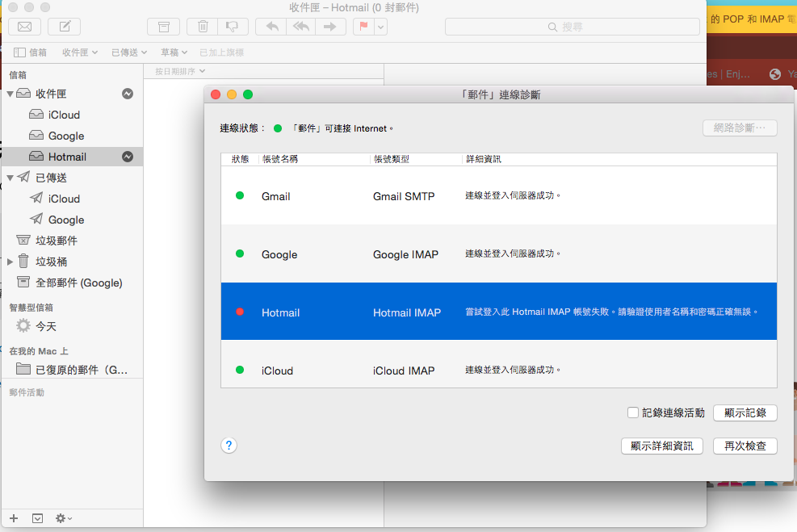Open the 草稿 favorites bar dropdown
This screenshot has width=797, height=532.
[x=174, y=52]
